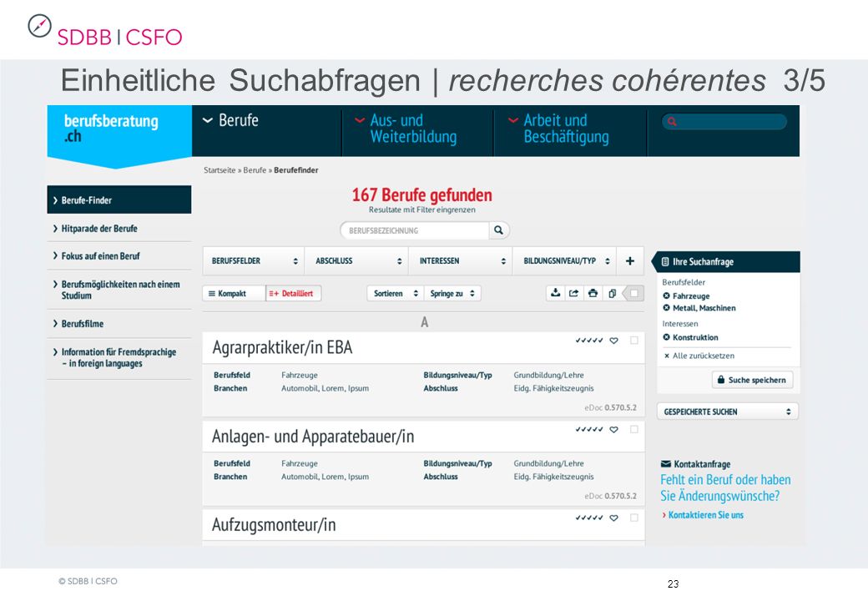Click the copy results icon
This screenshot has height=601, width=868.
coord(612,293)
